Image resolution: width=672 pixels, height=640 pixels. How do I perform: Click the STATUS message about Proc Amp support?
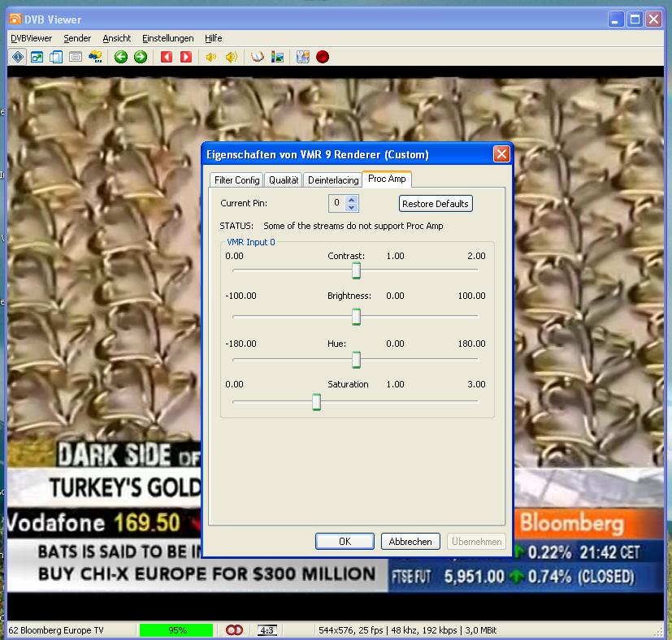pos(353,226)
